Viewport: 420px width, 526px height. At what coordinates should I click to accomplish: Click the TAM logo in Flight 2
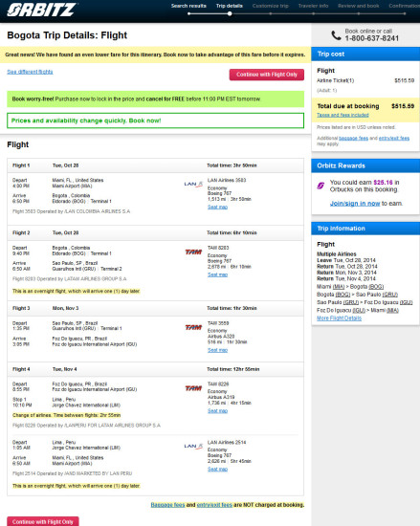click(x=193, y=252)
